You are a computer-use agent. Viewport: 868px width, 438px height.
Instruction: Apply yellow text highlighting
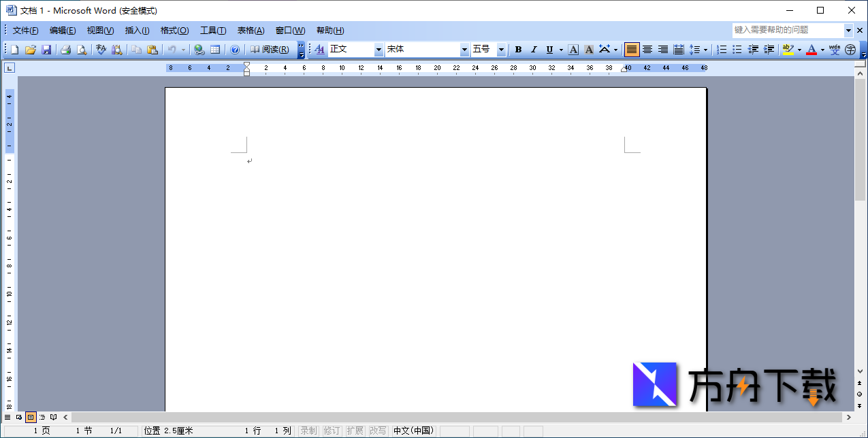[788, 49]
